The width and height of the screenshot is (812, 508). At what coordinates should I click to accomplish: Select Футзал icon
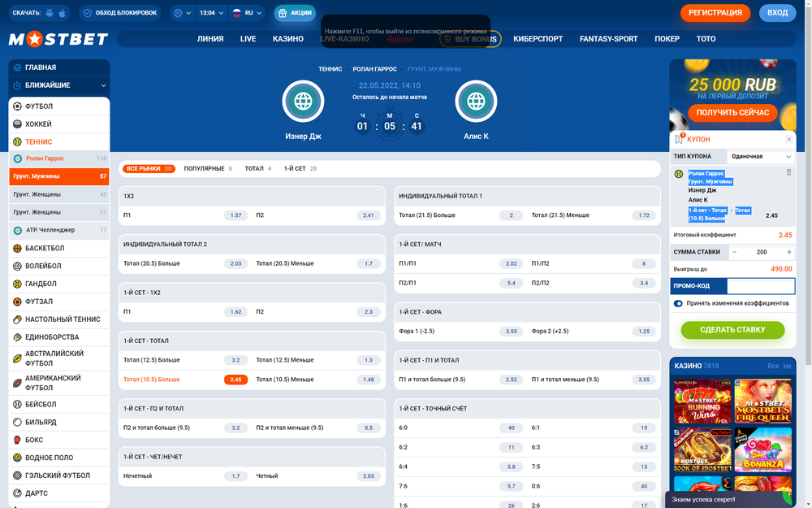click(x=17, y=302)
